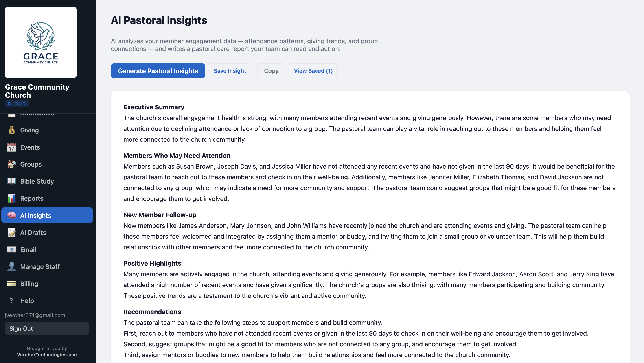
Task: Click the credit card Billing icon
Action: [11, 284]
